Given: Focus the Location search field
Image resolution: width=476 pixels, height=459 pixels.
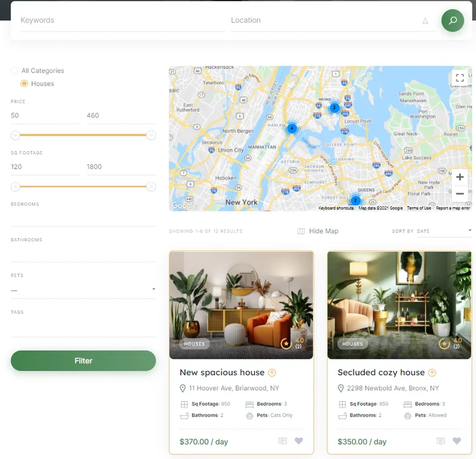Looking at the screenshot, I should [333, 20].
